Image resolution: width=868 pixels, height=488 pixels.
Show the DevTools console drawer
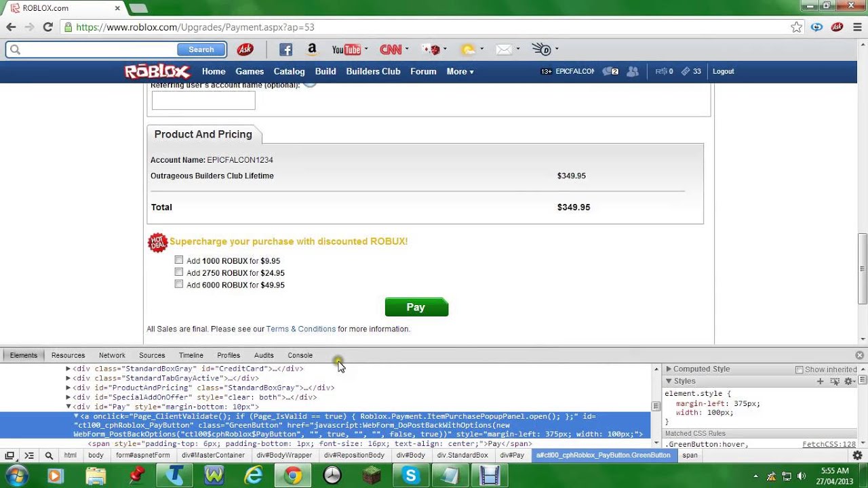pyautogui.click(x=29, y=455)
